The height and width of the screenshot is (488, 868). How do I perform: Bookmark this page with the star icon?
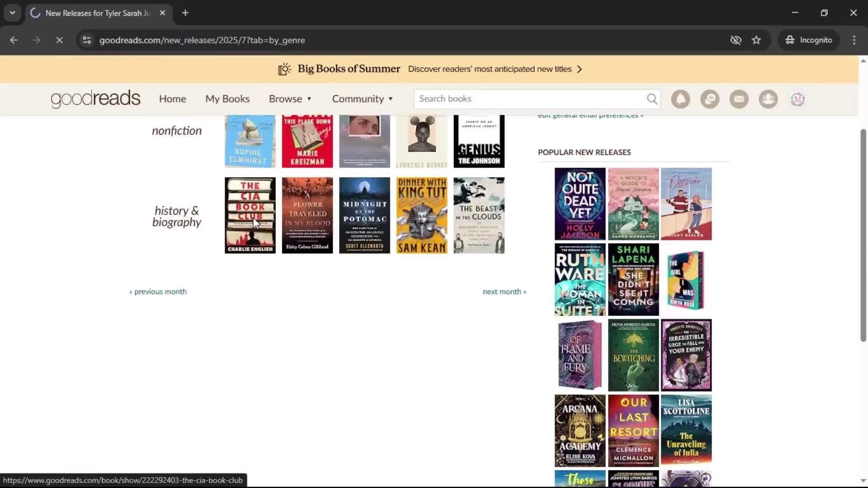(756, 40)
